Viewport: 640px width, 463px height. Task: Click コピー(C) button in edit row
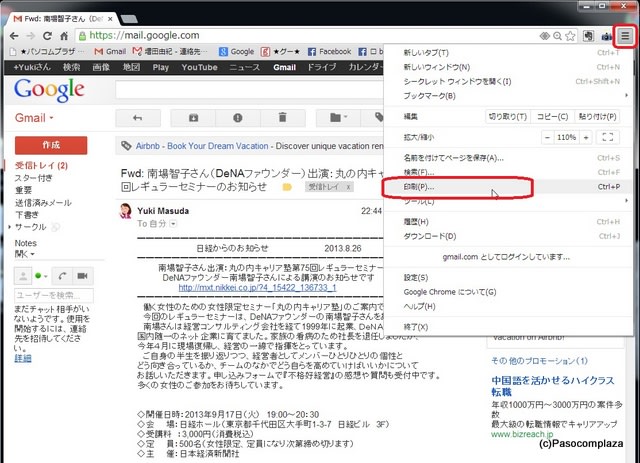pos(552,117)
